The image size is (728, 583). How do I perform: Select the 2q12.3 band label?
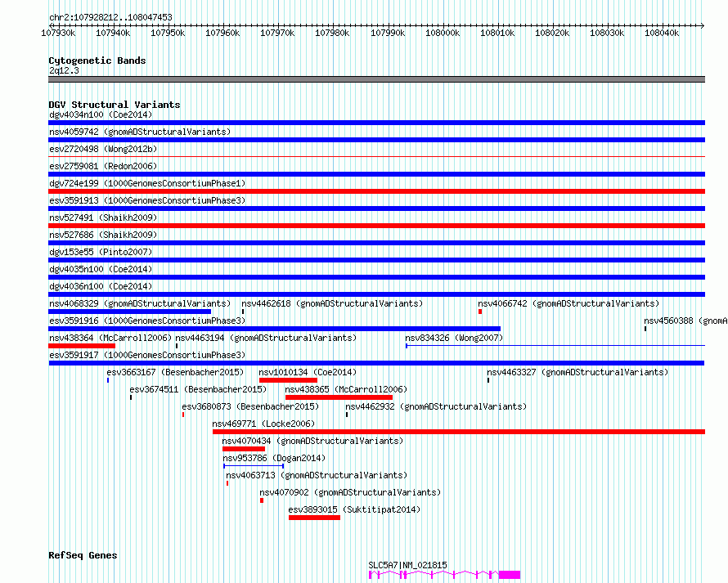[x=64, y=70]
